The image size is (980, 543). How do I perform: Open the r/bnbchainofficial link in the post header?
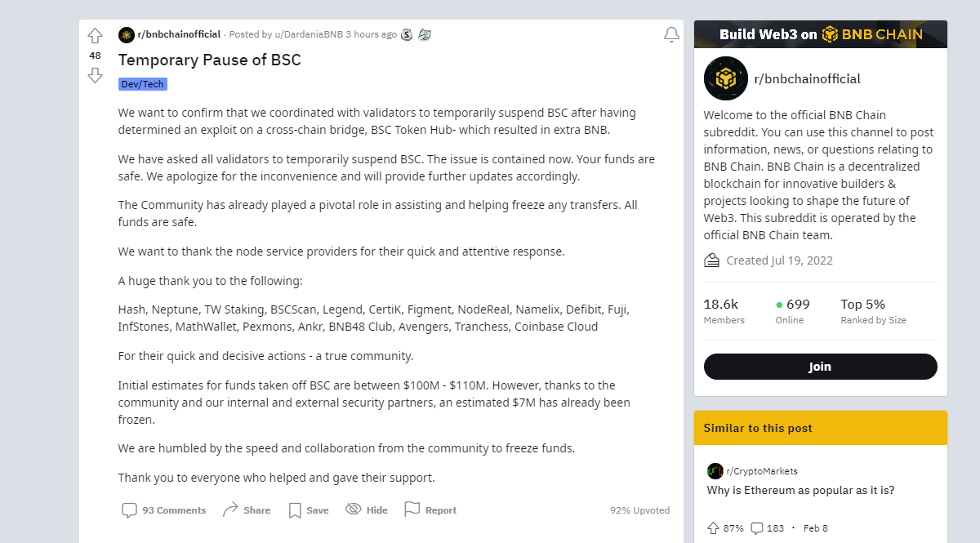tap(179, 34)
